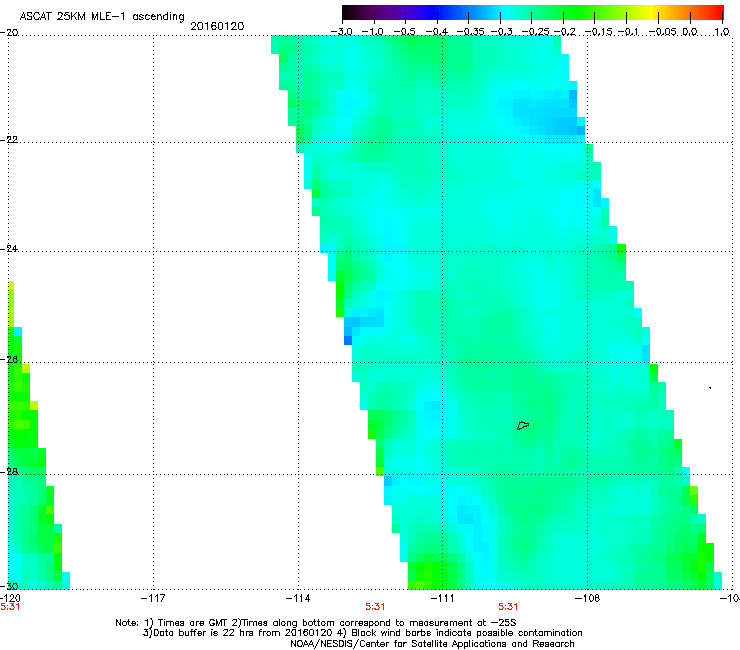Image resolution: width=740 pixels, height=650 pixels.
Task: Click the -0.05 color bar label
Action: 663,32
